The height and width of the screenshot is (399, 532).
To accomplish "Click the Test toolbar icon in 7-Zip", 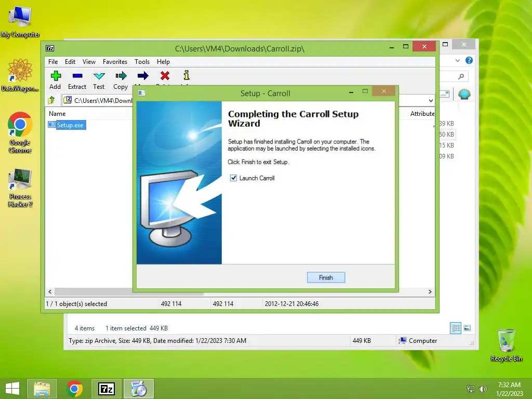I will click(x=99, y=76).
